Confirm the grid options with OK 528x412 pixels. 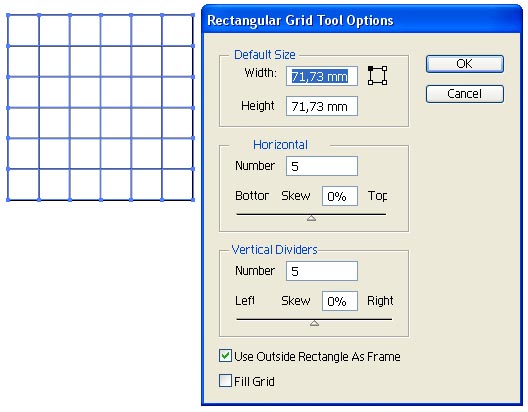tap(465, 64)
